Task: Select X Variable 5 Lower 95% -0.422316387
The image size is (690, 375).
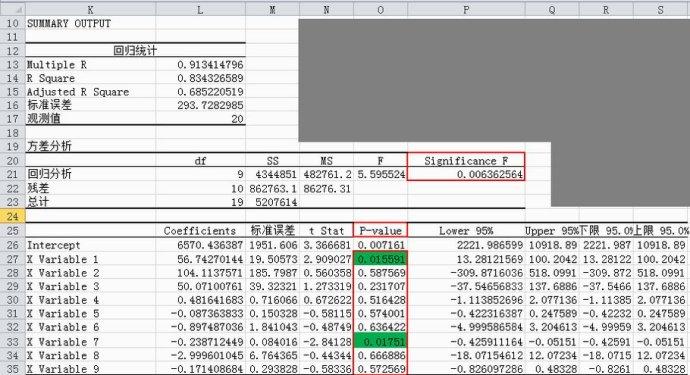Action: tap(466, 314)
